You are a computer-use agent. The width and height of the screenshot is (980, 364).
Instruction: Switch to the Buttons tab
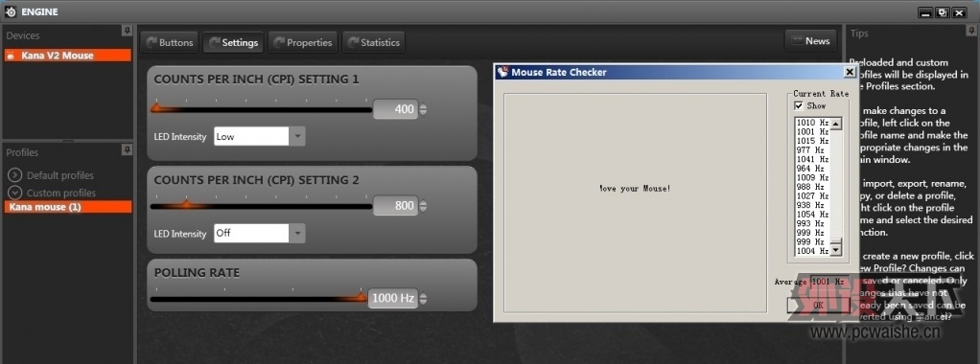pyautogui.click(x=170, y=42)
